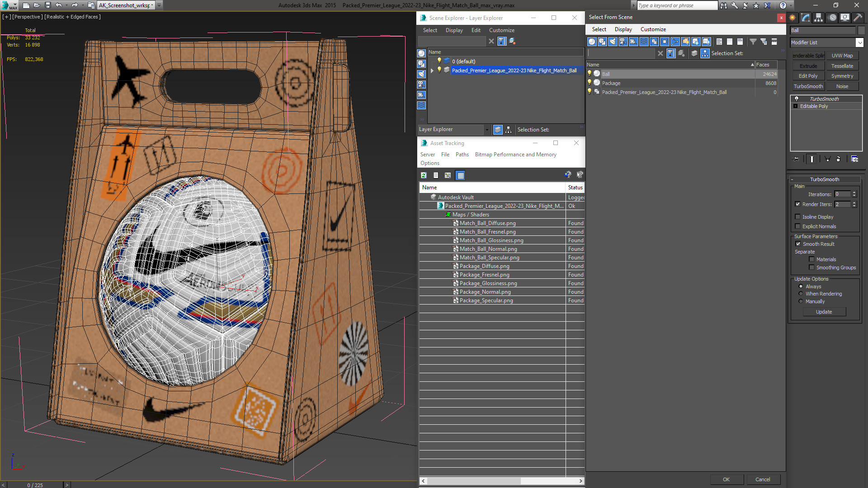Open the Create tab in command panel
The image size is (868, 488).
(x=793, y=18)
